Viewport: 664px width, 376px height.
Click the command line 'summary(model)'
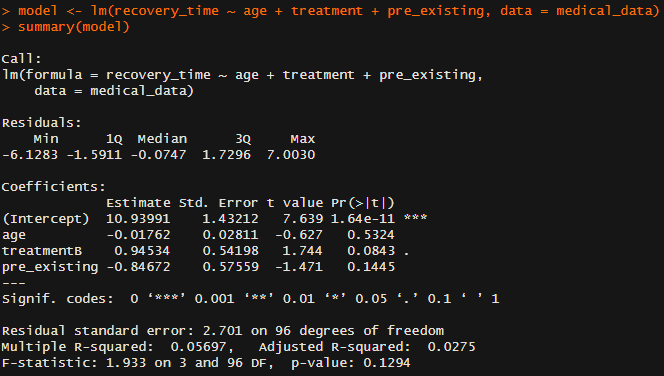(x=74, y=27)
